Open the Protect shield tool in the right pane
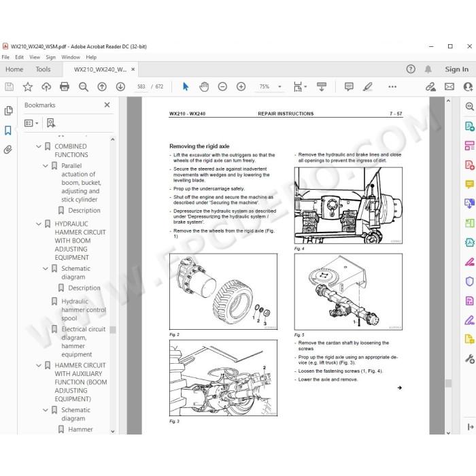Image resolution: width=476 pixels, height=476 pixels. (x=469, y=282)
